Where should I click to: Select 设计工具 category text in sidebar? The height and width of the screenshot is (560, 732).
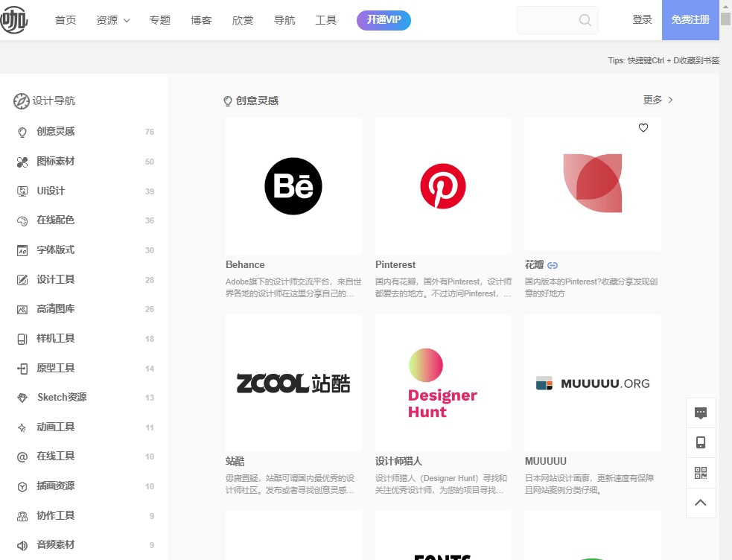click(56, 279)
